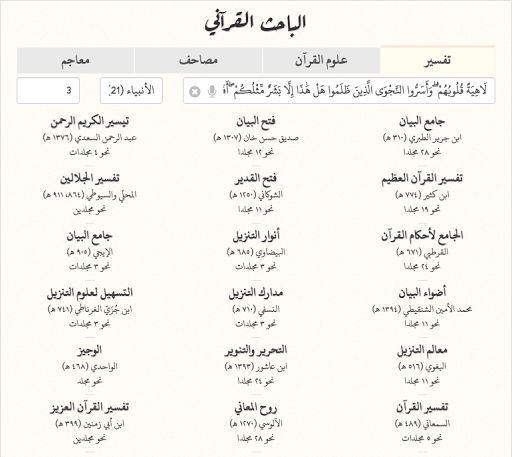Open الوجيز by الواحدي

[x=90, y=350]
